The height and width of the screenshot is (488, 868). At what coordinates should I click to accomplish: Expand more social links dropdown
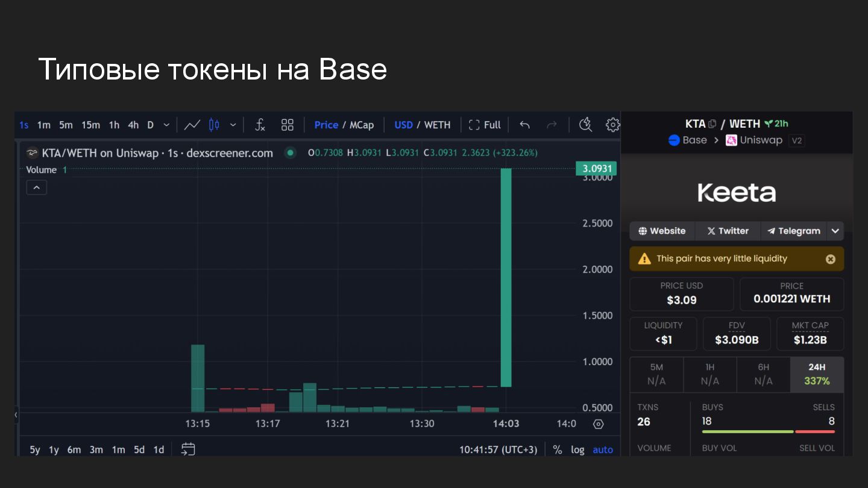(835, 231)
